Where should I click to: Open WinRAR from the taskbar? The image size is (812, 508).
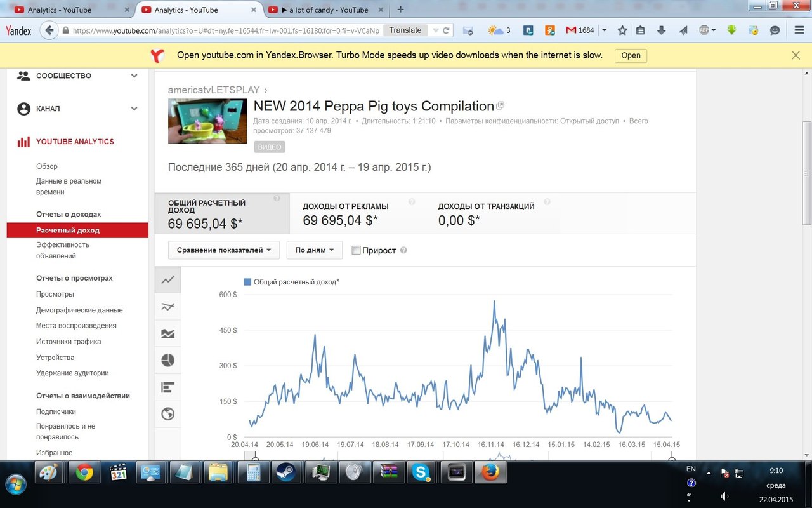coord(388,472)
